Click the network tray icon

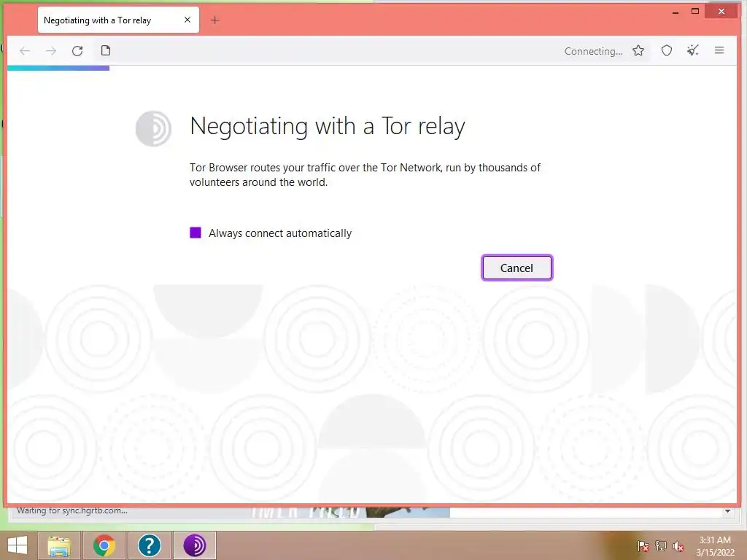(x=661, y=546)
